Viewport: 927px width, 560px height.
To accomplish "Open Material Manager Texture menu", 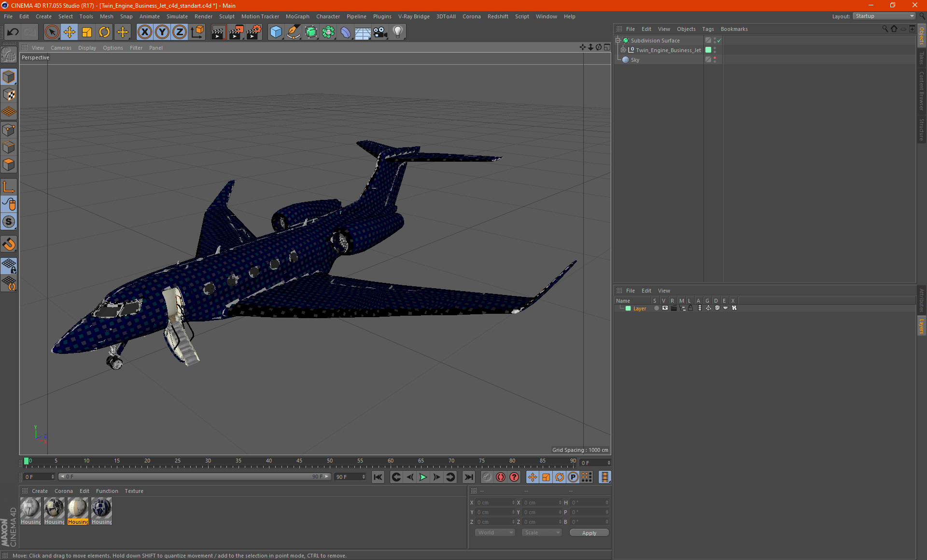I will [x=134, y=491].
